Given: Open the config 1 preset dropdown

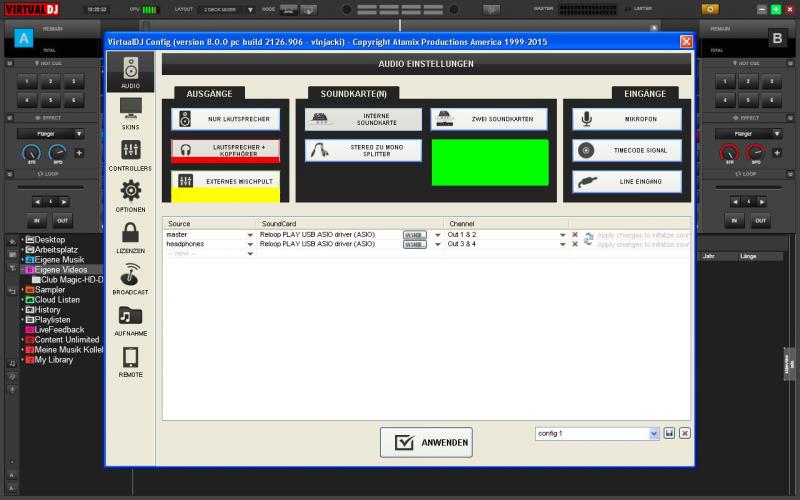Looking at the screenshot, I should pos(654,433).
